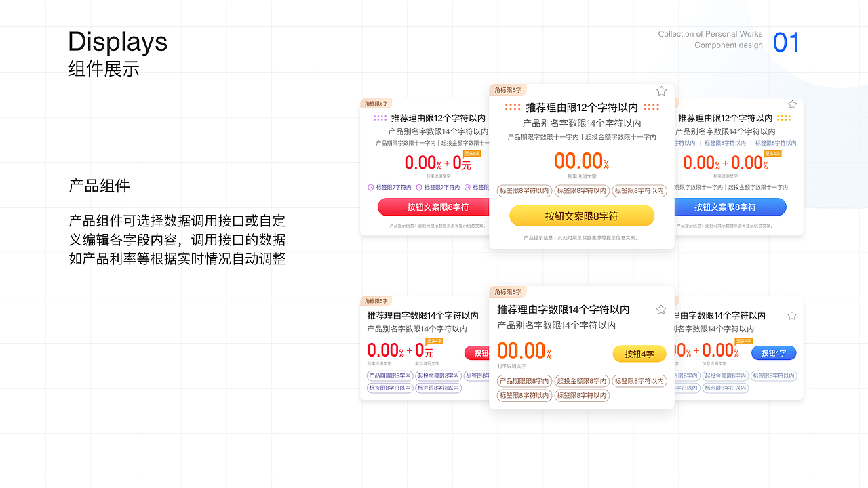The width and height of the screenshot is (868, 488).
Task: Click the 产品期限字数限十一字内 text on the top center card
Action: pyautogui.click(x=543, y=137)
